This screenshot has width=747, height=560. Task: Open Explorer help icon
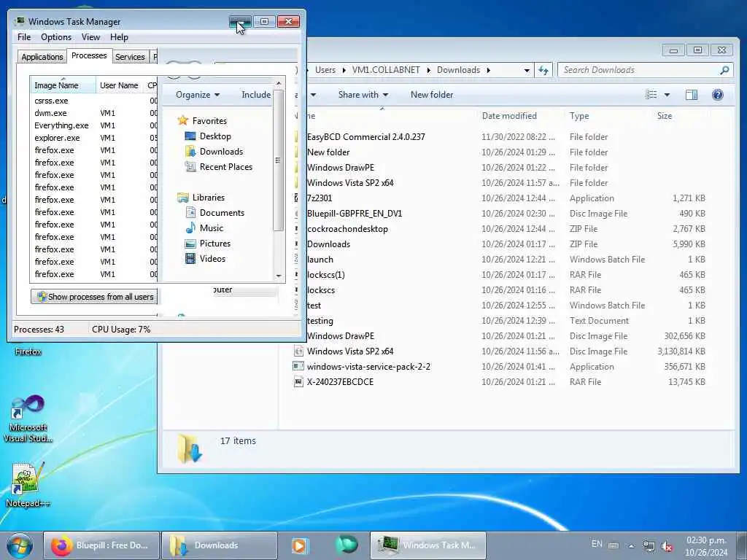tap(718, 95)
